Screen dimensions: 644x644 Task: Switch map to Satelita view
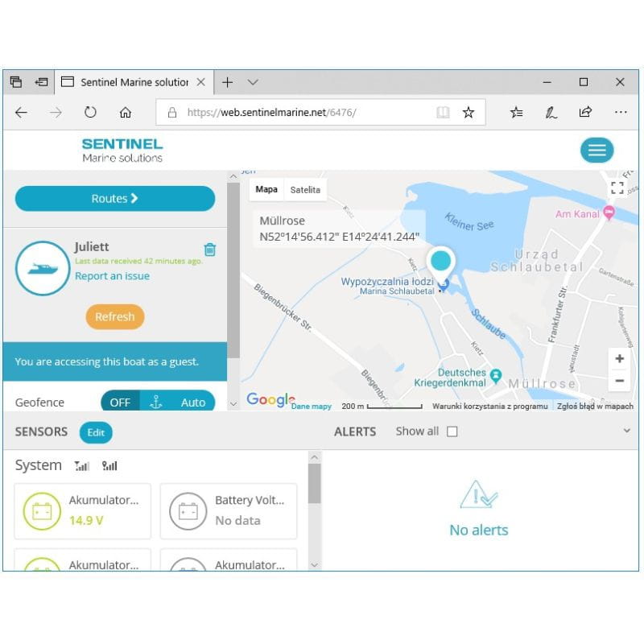point(305,190)
